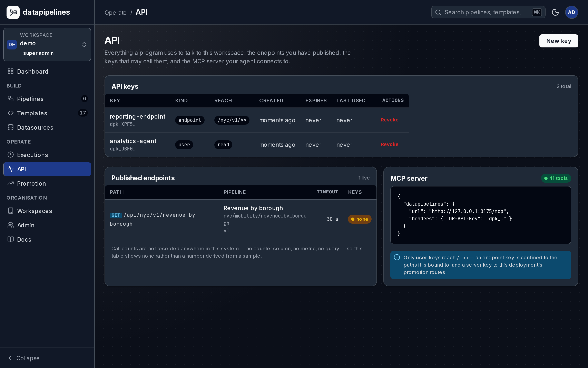The height and width of the screenshot is (368, 588).
Task: Click the Promotion trending-up icon
Action: click(x=10, y=183)
